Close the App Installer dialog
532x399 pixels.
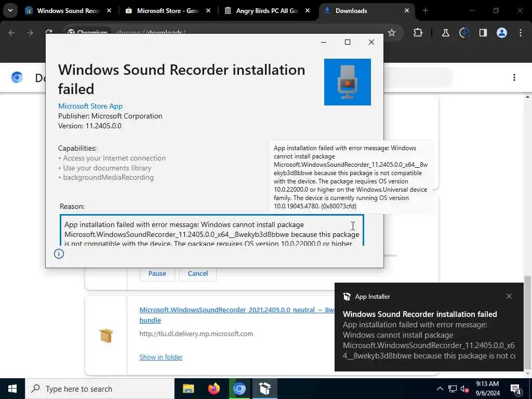pyautogui.click(x=371, y=42)
